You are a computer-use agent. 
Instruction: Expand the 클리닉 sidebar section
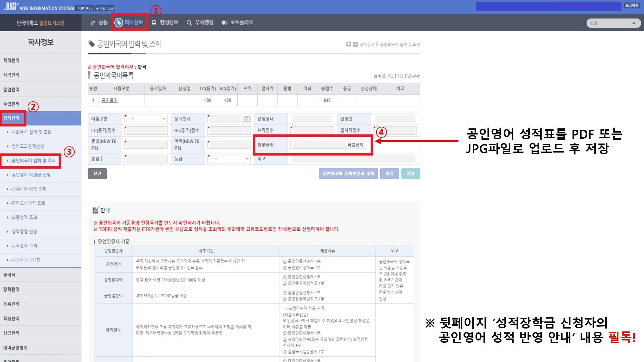click(41, 275)
